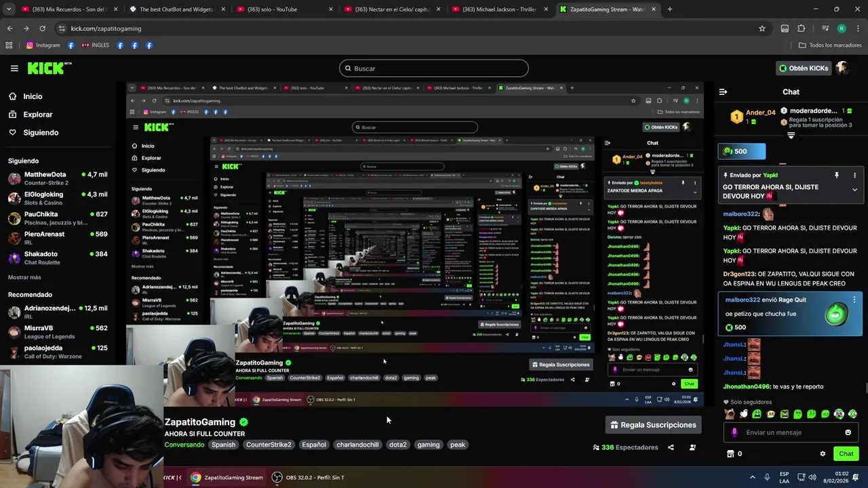868x488 pixels.
Task: Open Explorar in Kick sidebar
Action: pos(31,115)
